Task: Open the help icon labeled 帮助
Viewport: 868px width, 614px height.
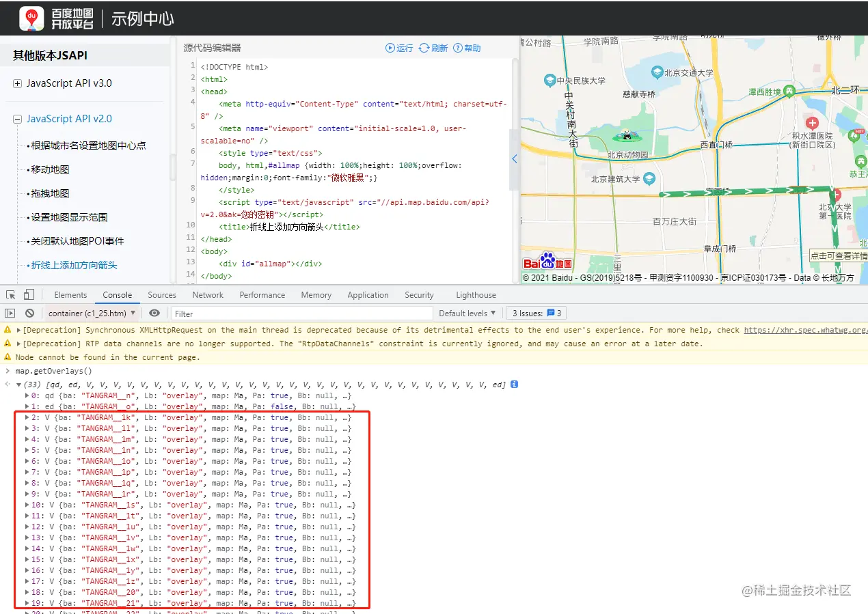Action: [458, 48]
